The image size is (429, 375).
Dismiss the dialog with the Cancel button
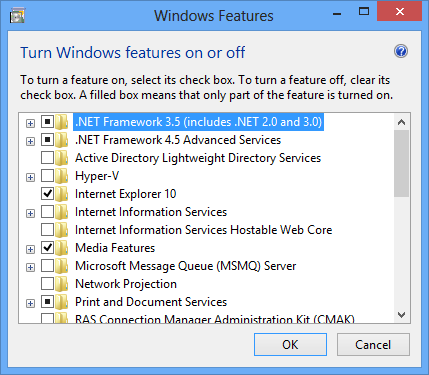click(373, 344)
